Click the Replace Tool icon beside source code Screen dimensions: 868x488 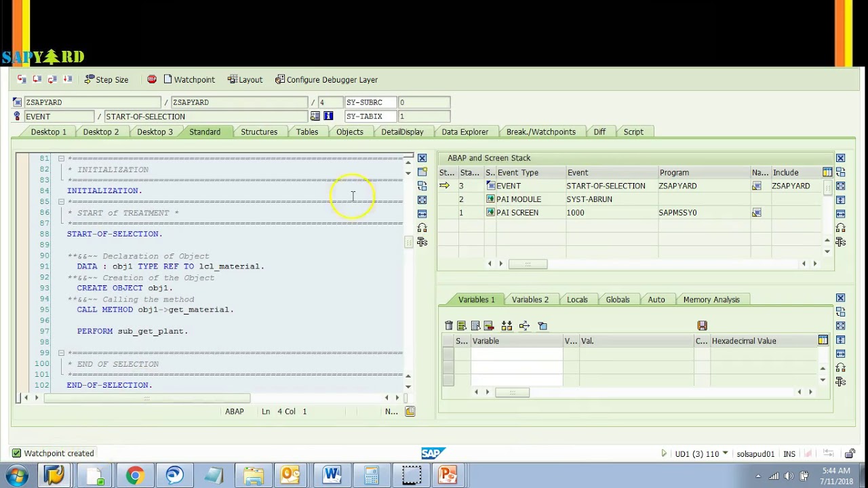point(422,186)
